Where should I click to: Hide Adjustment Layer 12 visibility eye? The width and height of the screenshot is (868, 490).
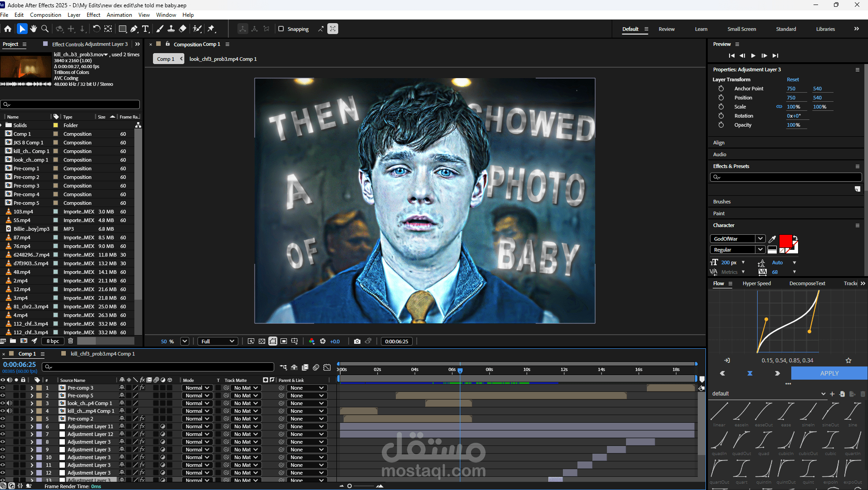tap(3, 434)
